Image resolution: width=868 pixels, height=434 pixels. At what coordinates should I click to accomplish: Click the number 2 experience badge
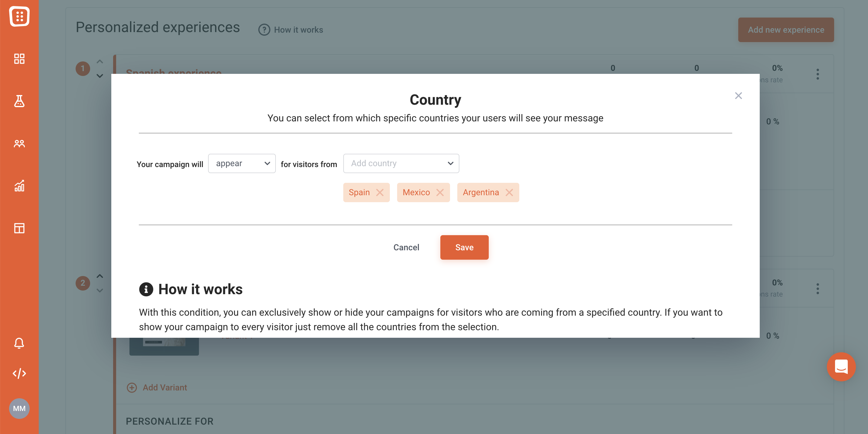point(83,283)
